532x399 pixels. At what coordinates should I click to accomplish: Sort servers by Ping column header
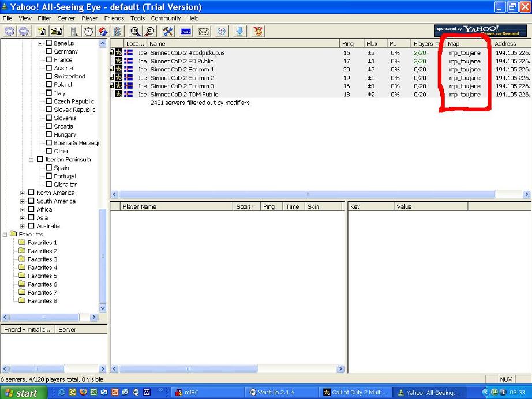(351, 43)
